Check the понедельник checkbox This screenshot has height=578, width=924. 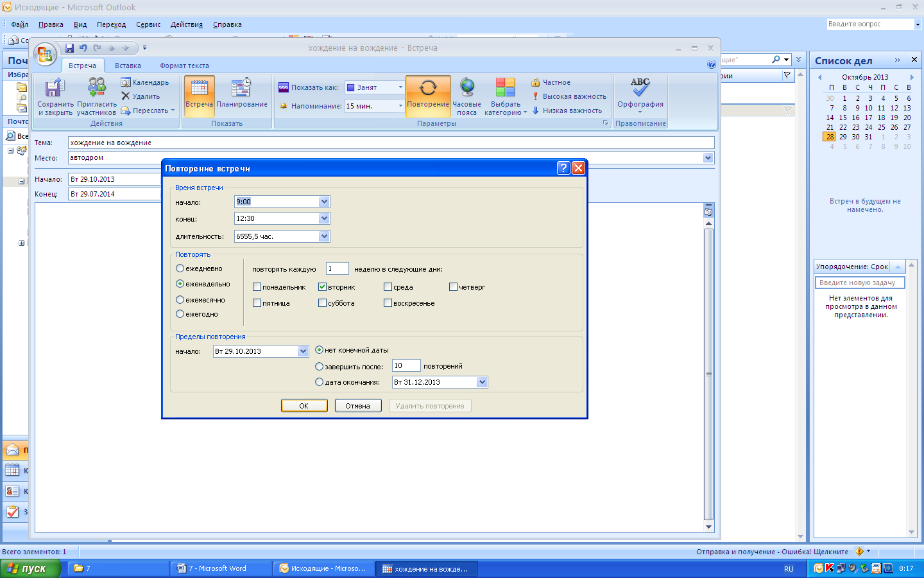pyautogui.click(x=257, y=287)
